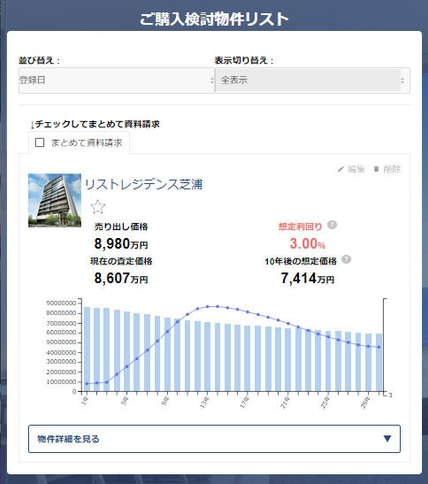Click the 現在の査定価格 8,607万円 value
The width and height of the screenshot is (428, 484).
[121, 278]
